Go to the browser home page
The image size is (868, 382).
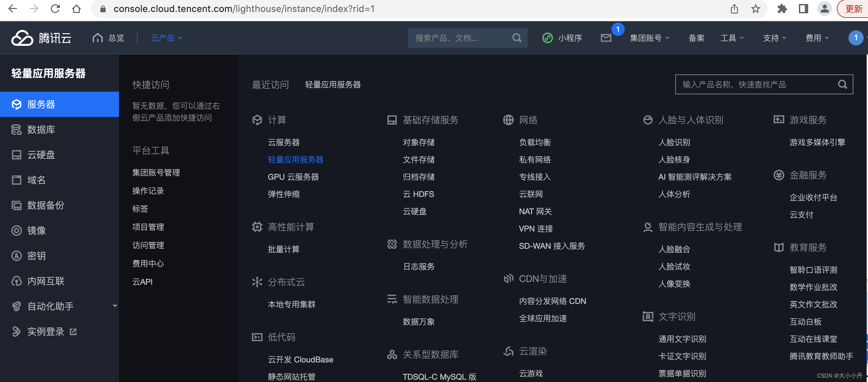pyautogui.click(x=76, y=9)
